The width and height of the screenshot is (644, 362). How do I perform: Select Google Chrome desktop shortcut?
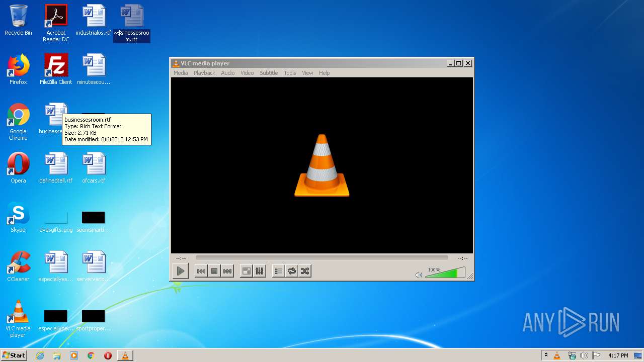(18, 122)
